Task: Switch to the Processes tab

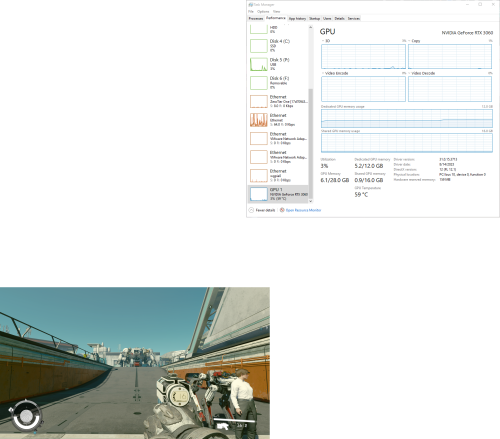Action: [256, 19]
